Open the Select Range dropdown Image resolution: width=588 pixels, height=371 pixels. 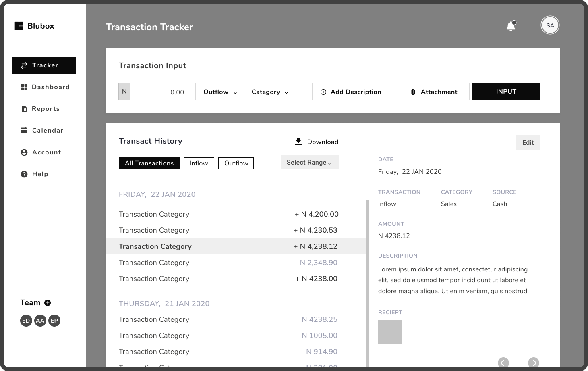coord(309,163)
